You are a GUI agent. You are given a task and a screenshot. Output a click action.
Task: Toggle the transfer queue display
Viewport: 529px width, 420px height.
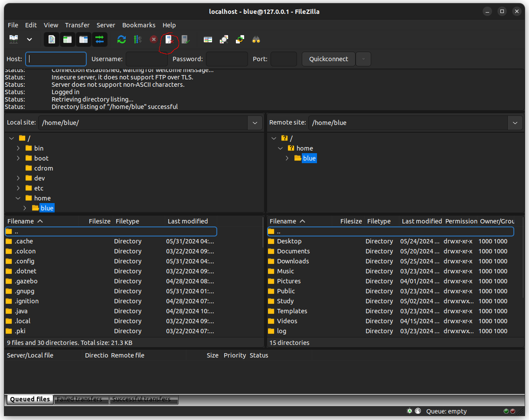click(99, 39)
